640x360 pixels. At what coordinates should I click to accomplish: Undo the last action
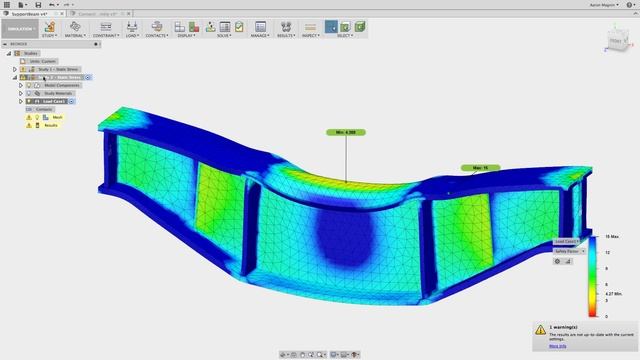click(x=51, y=4)
